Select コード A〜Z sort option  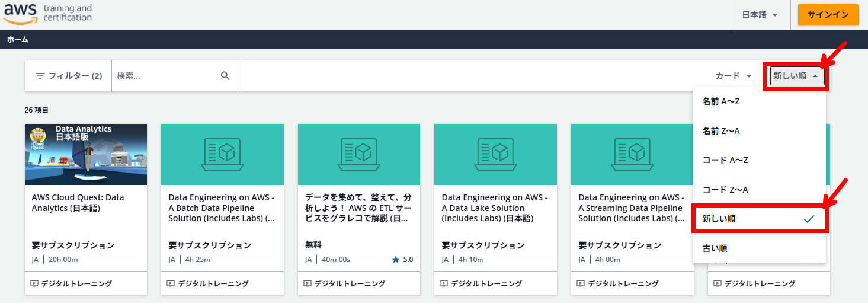coord(759,160)
